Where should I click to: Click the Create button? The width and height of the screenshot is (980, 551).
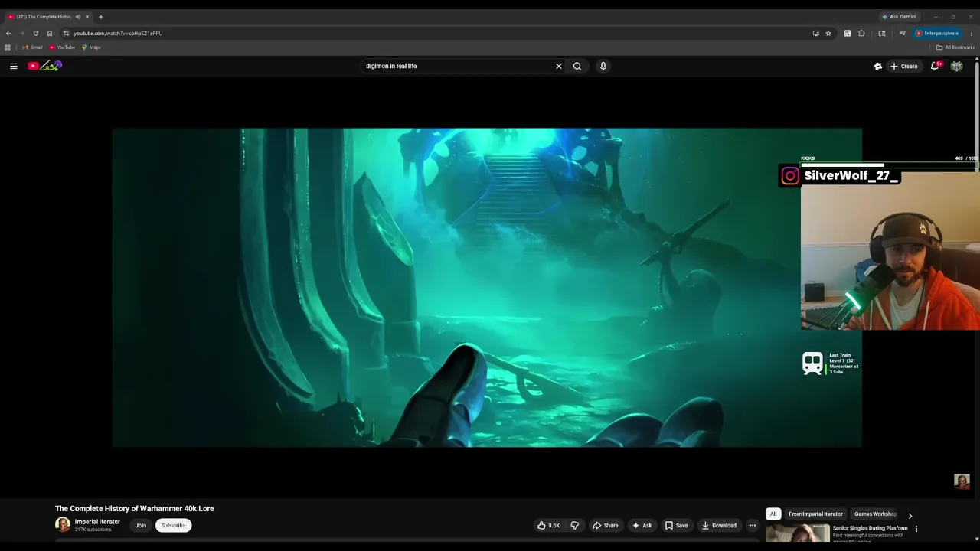coord(903,66)
